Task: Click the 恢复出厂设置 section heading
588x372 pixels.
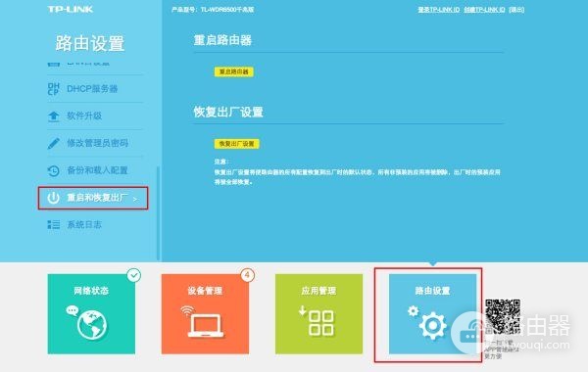Action: [x=228, y=112]
